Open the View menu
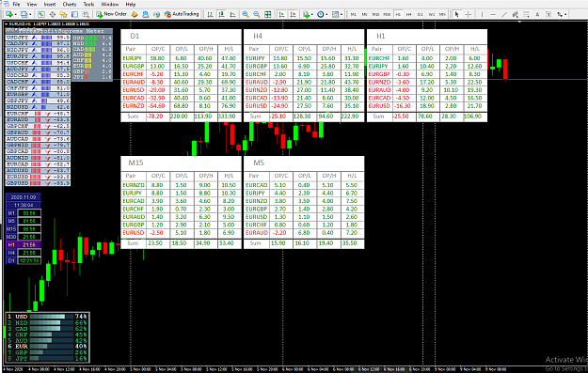The height and width of the screenshot is (373, 588). tap(32, 4)
